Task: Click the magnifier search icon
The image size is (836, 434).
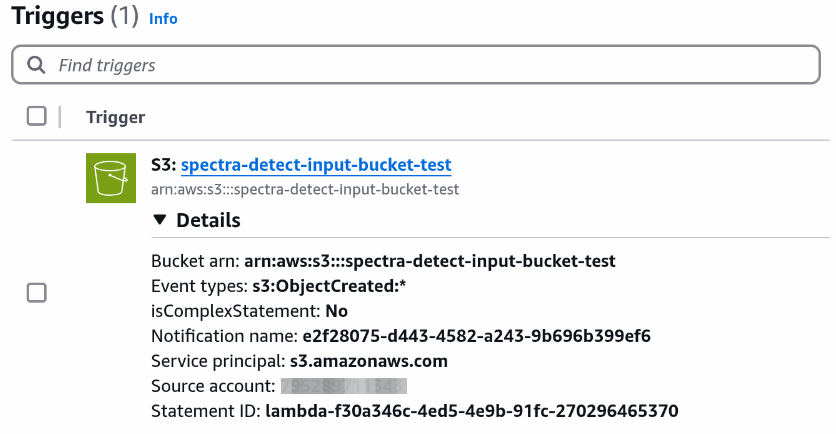Action: pos(36,65)
